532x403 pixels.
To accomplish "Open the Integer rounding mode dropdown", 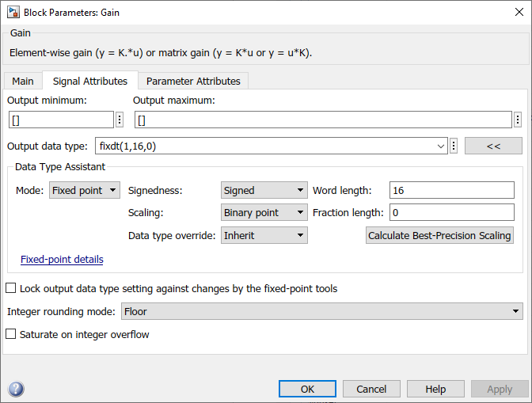I will click(x=321, y=312).
